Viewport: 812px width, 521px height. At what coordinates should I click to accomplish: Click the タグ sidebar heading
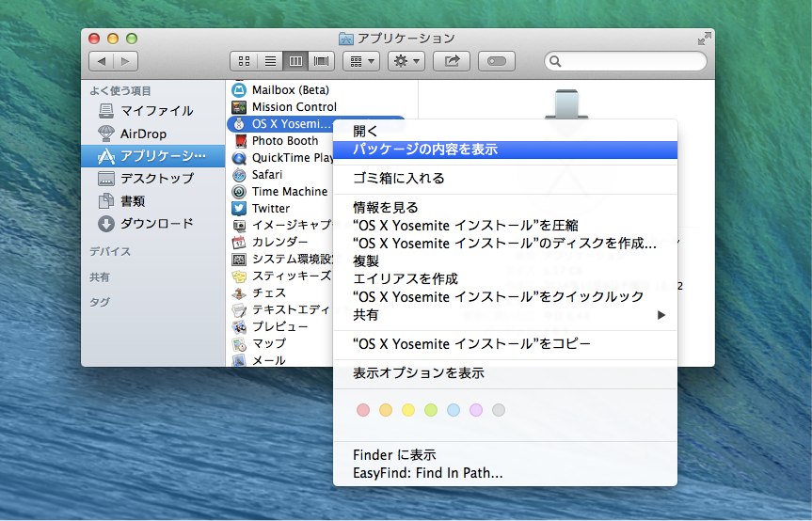pyautogui.click(x=100, y=302)
